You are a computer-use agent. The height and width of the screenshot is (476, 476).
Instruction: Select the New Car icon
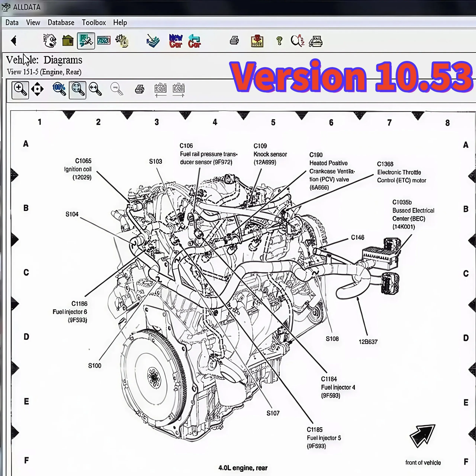tap(176, 41)
